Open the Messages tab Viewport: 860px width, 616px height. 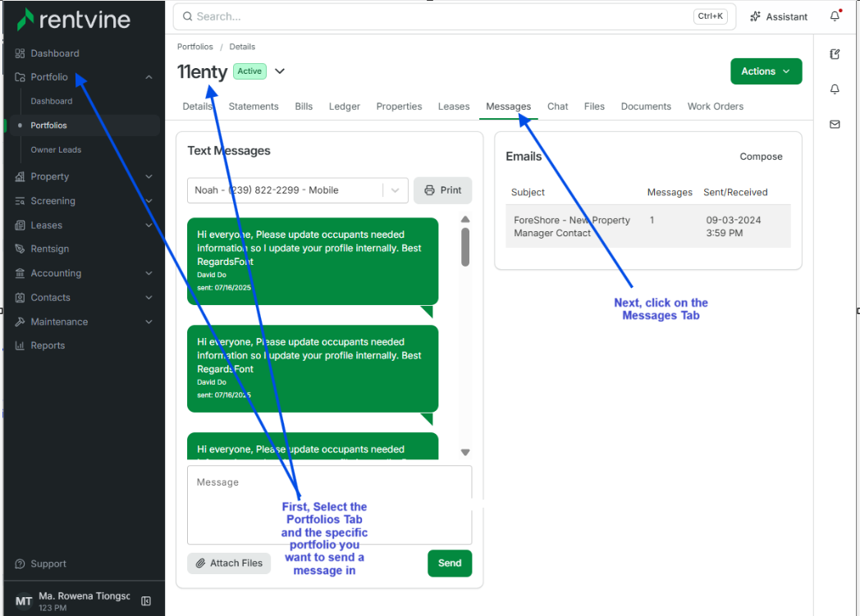pyautogui.click(x=509, y=107)
